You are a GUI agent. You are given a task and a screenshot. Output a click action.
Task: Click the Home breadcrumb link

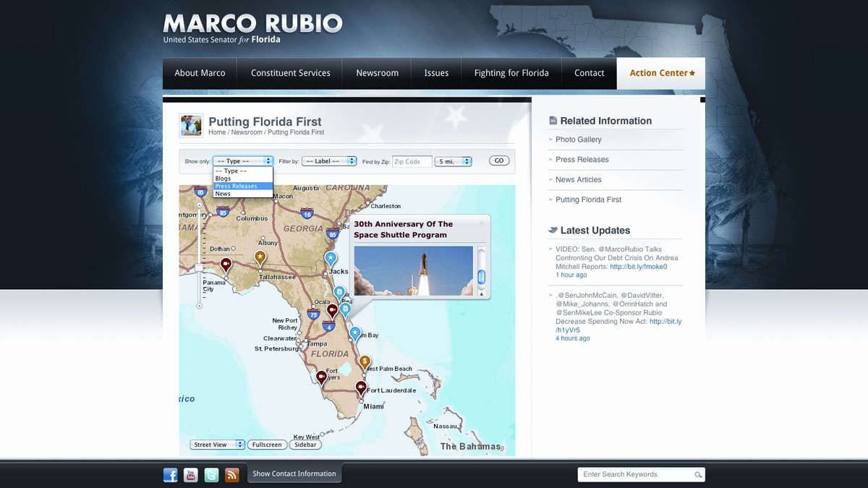pyautogui.click(x=217, y=132)
